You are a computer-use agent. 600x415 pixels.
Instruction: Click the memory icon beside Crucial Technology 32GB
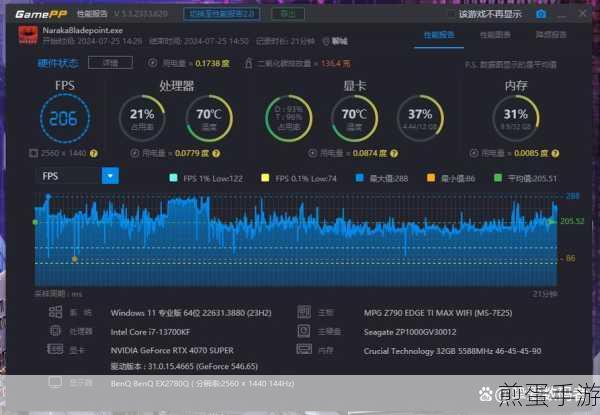304,349
